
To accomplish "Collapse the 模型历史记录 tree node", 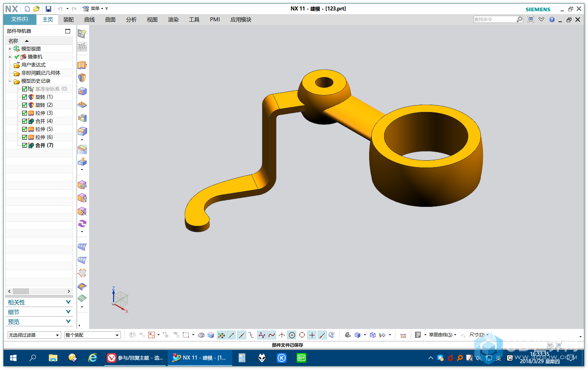I will point(10,81).
